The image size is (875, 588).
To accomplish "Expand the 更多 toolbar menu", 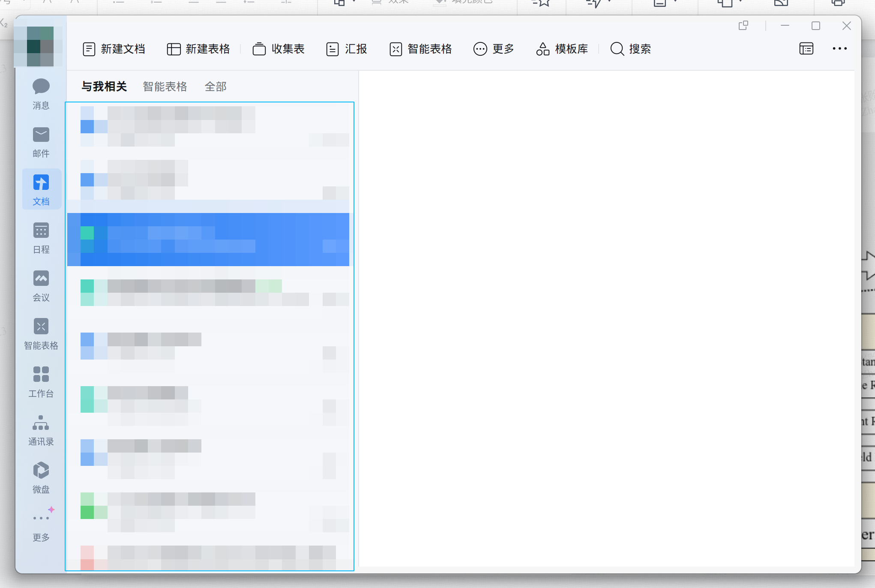I will click(x=494, y=49).
